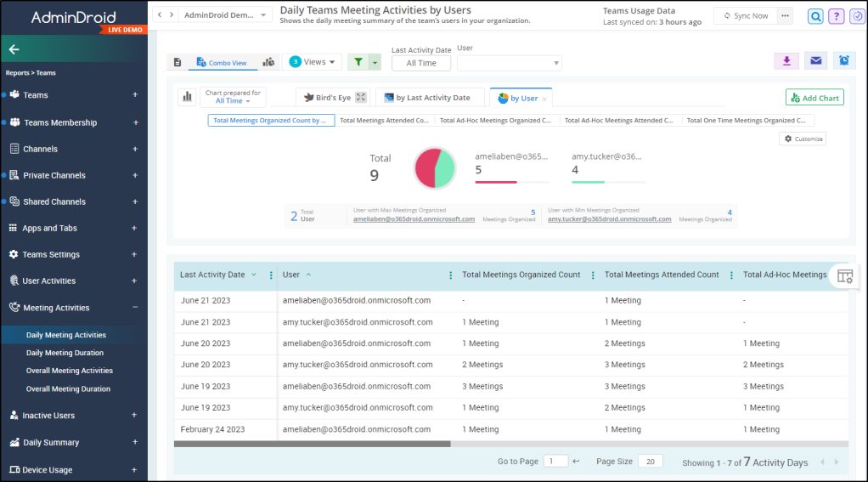Open the more options ellipsis beside Sync Now
The height and width of the screenshot is (482, 868).
[x=785, y=15]
